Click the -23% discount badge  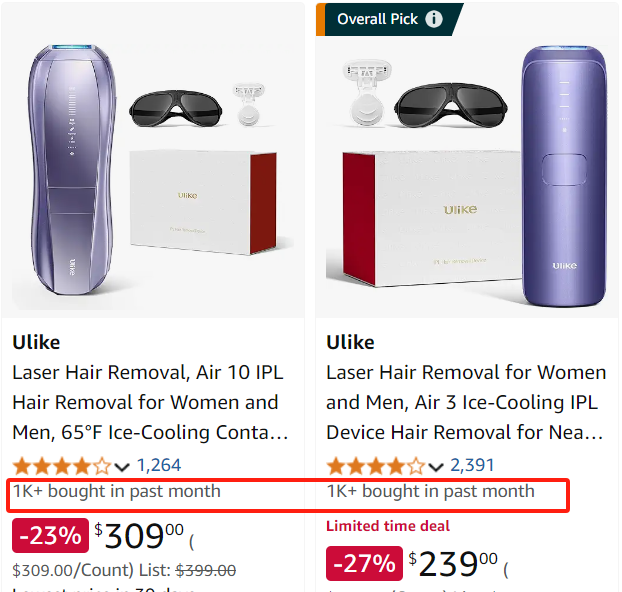[x=50, y=535]
